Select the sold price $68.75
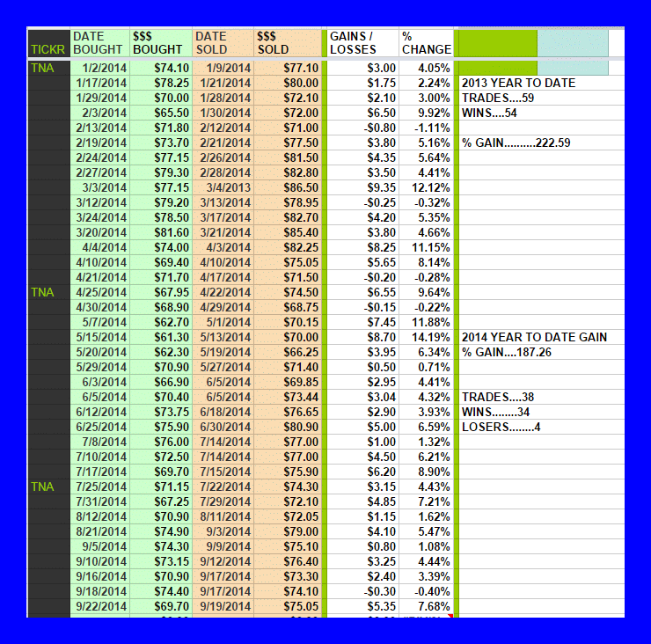Screen dimensions: 651x644 pyautogui.click(x=288, y=307)
